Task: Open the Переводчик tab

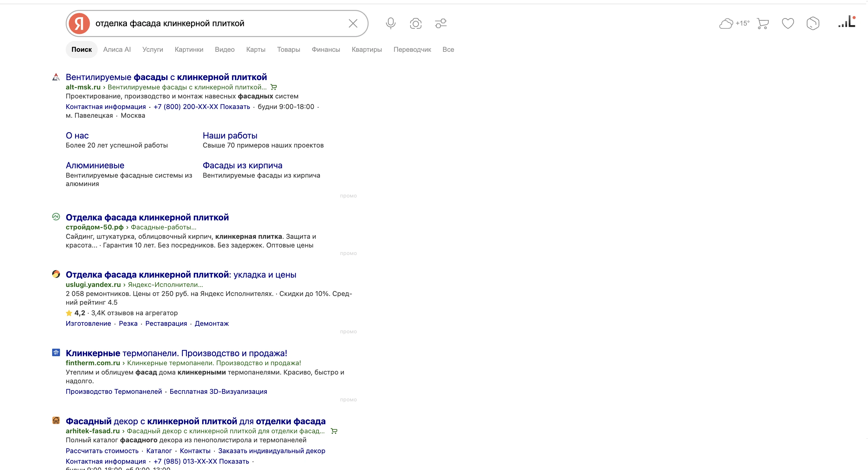Action: (x=412, y=49)
